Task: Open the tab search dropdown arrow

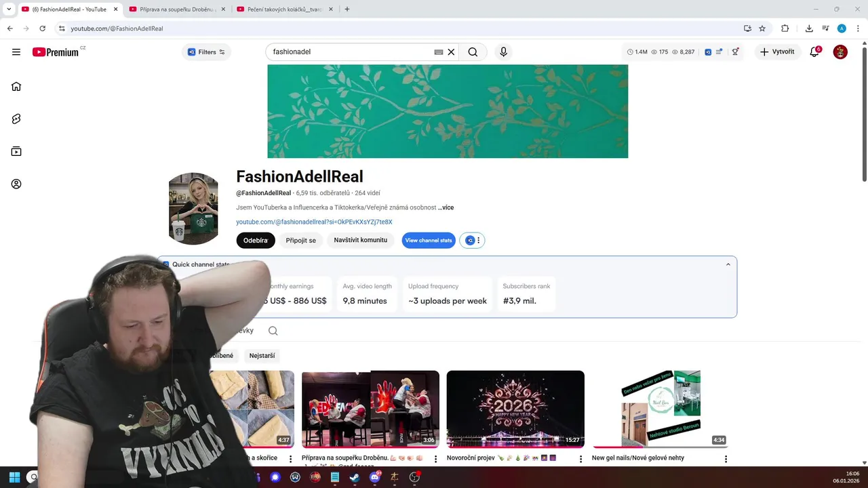Action: coord(9,9)
